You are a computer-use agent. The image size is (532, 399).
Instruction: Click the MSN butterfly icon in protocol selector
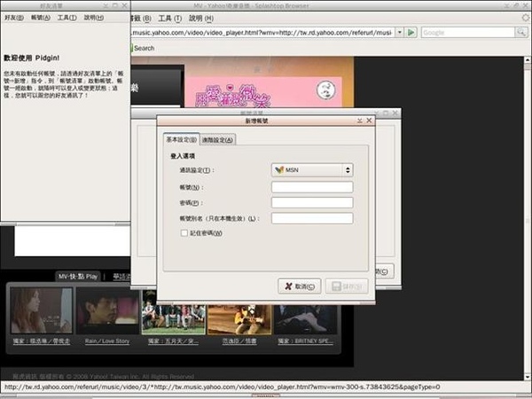tap(279, 170)
